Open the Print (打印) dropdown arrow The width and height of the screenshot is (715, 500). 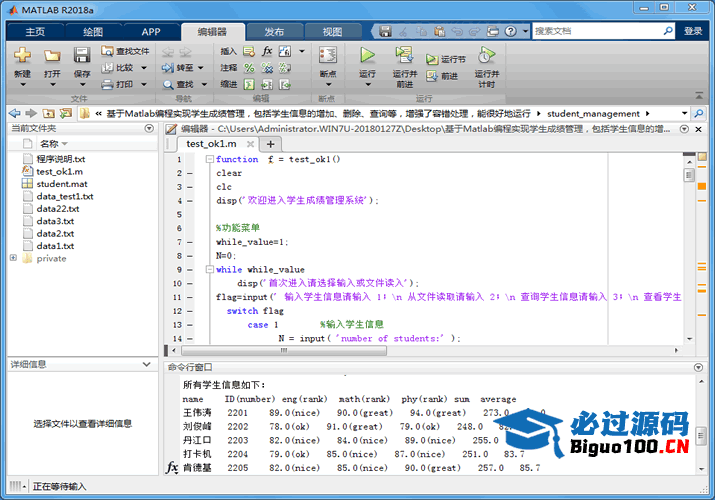tap(144, 84)
